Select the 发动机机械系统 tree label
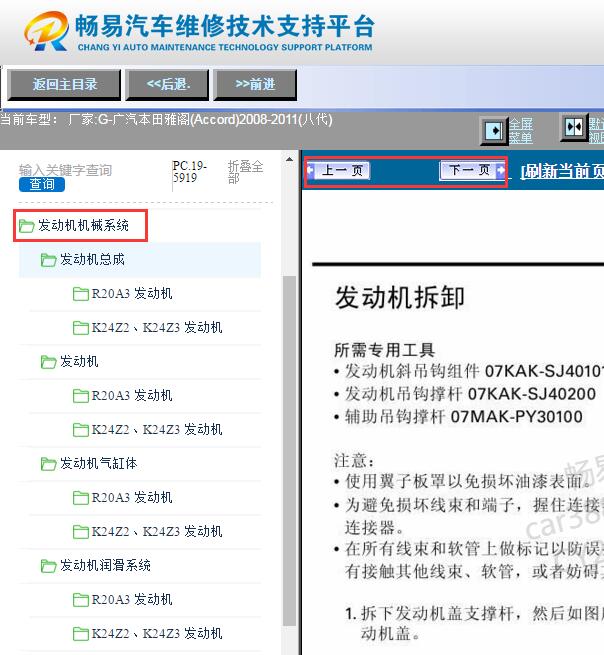Viewport: 604px width, 655px height. [83, 226]
